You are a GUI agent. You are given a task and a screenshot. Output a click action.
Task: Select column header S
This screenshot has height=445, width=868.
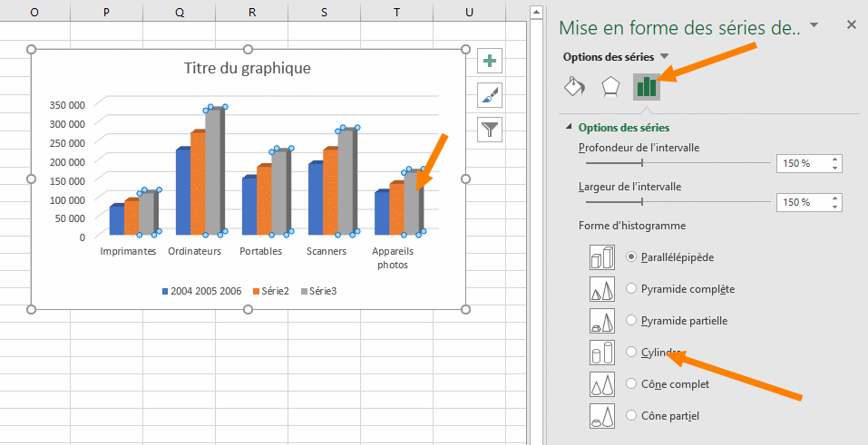(324, 12)
